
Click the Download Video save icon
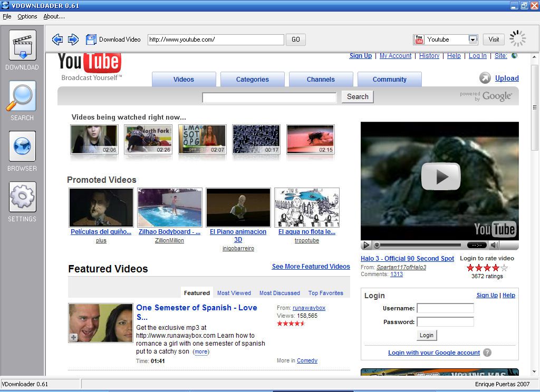(x=91, y=40)
